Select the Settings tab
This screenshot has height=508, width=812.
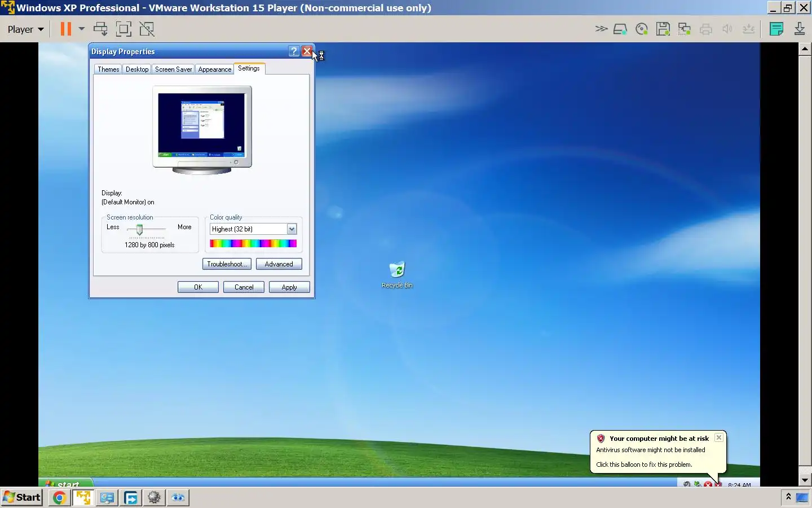pyautogui.click(x=249, y=68)
